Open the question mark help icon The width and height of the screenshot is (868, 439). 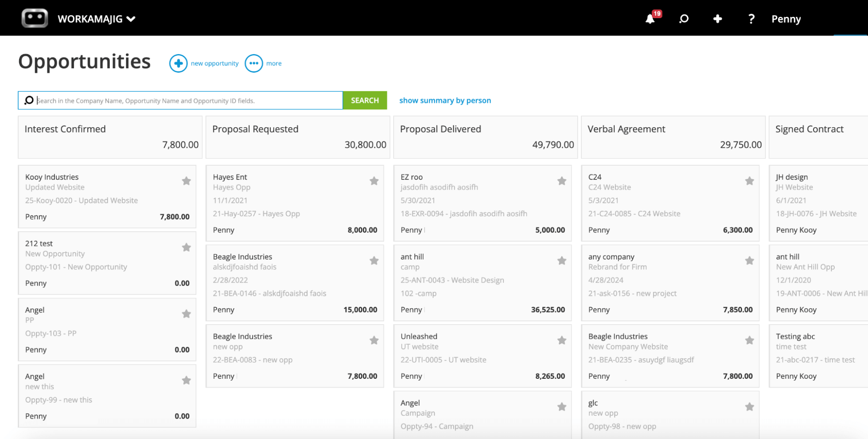coord(751,19)
